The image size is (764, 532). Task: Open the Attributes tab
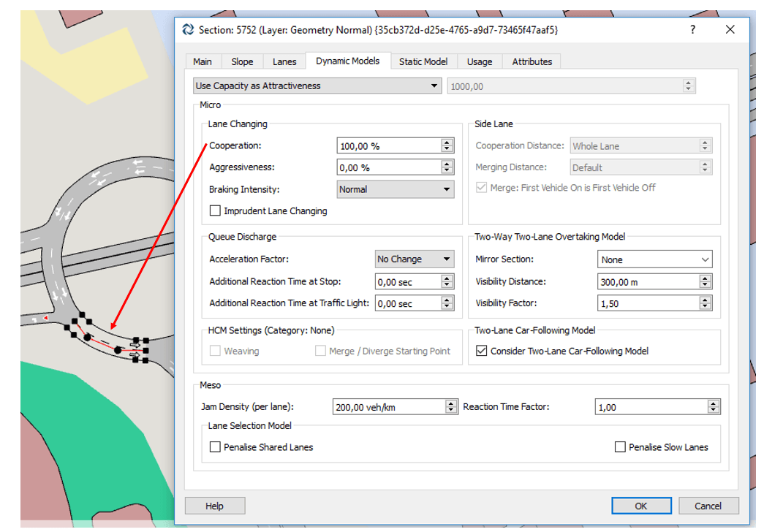532,62
